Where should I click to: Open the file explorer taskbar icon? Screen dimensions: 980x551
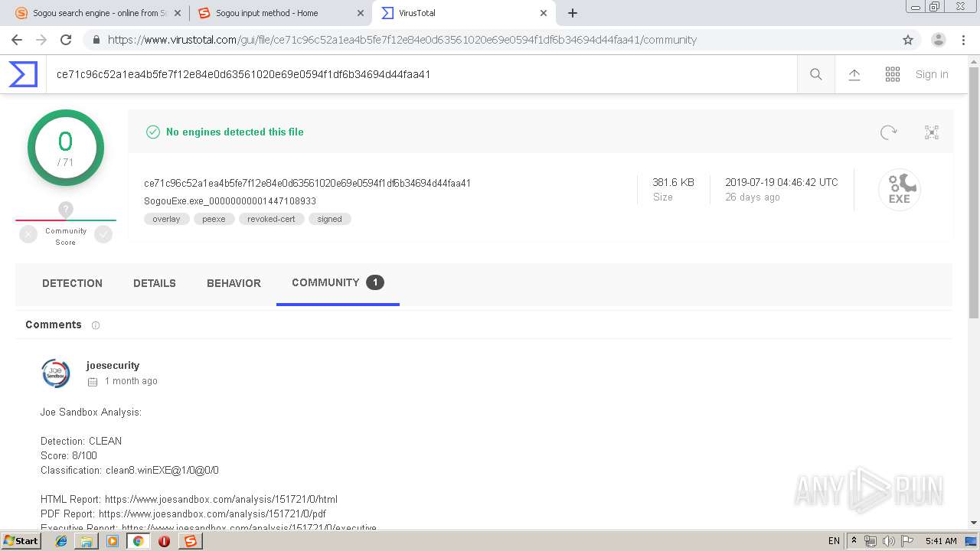87,541
